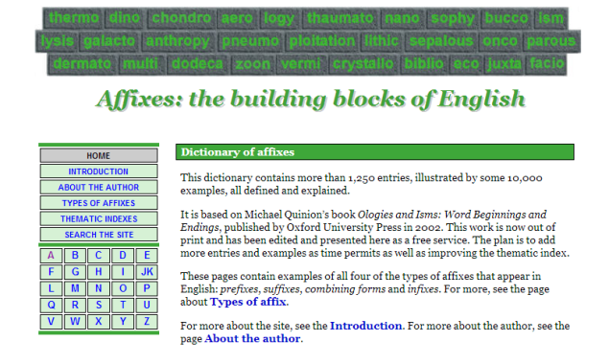Click the 'sepalous' block in the banner
Viewport: 609px width, 364px height.
pyautogui.click(x=441, y=41)
